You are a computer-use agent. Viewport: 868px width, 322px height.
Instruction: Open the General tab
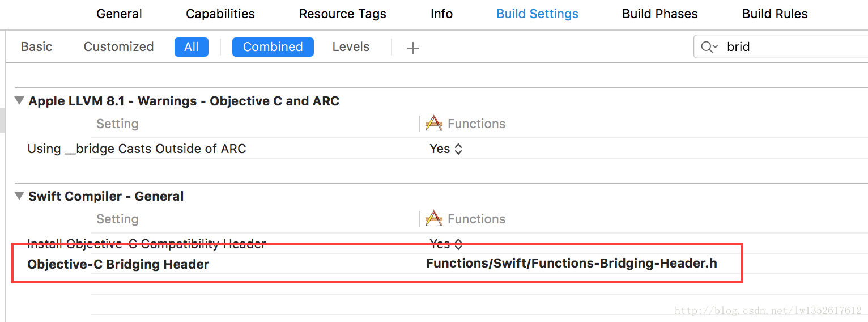(120, 14)
